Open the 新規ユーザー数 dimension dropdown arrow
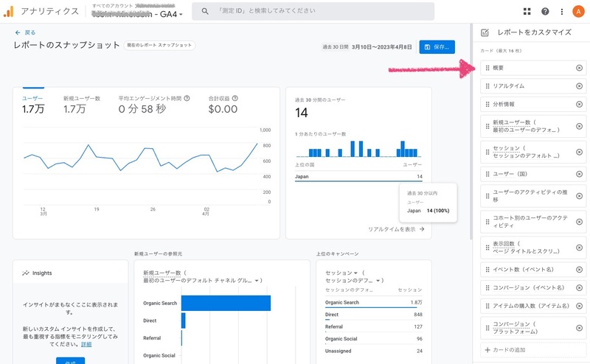Image resolution: width=590 pixels, height=364 pixels. point(257,281)
